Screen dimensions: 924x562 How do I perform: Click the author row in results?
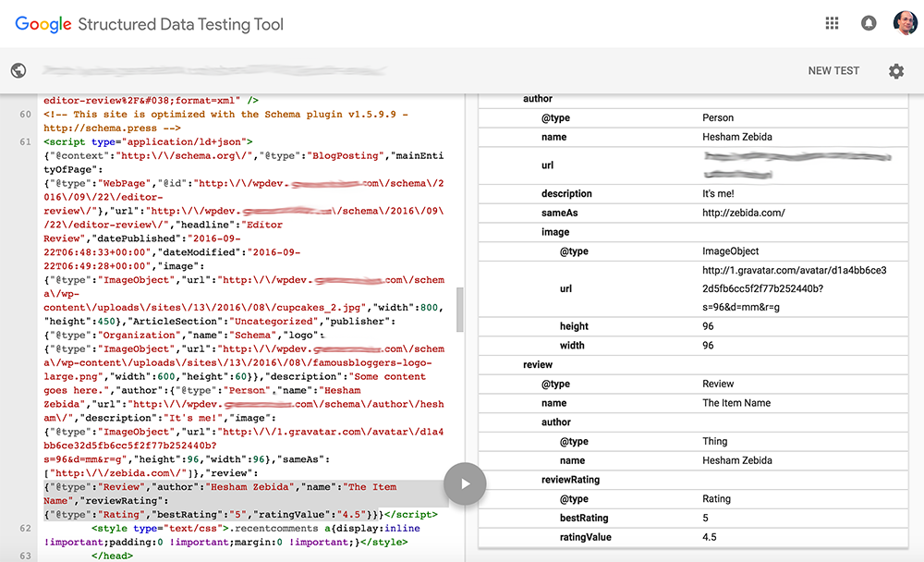(x=693, y=99)
